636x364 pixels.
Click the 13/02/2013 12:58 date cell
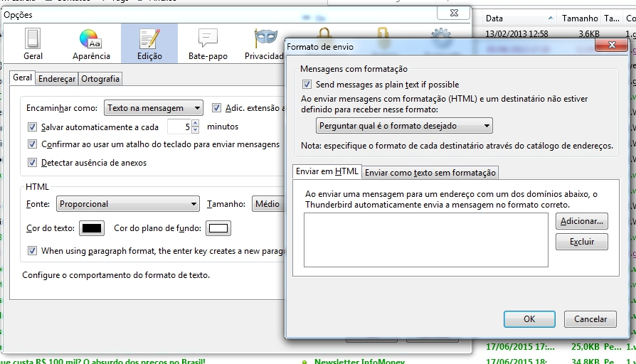[x=516, y=33]
